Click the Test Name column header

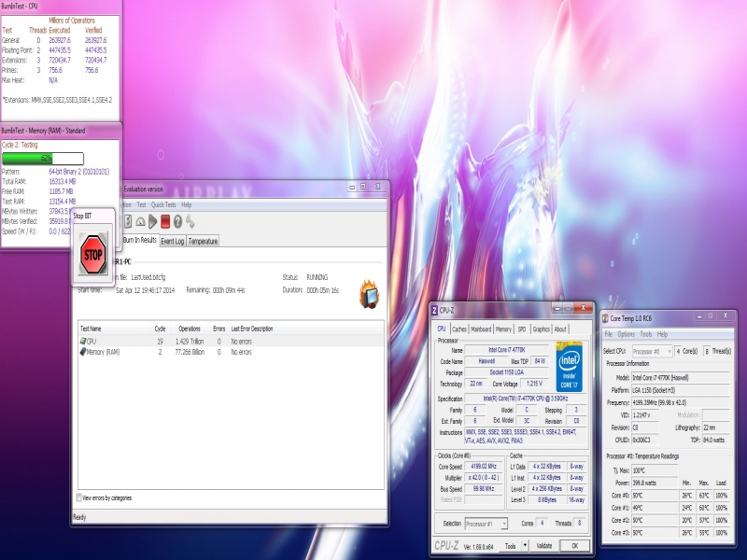(114, 329)
